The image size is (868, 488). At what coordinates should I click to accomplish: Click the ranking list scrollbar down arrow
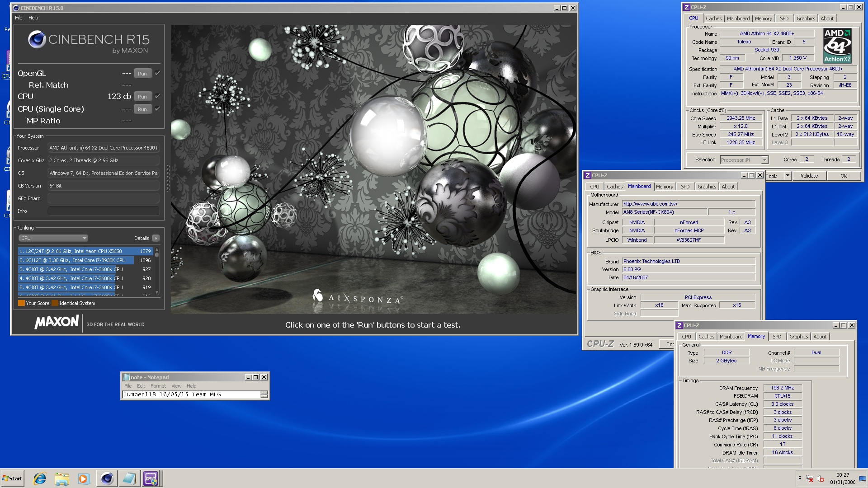pyautogui.click(x=157, y=292)
